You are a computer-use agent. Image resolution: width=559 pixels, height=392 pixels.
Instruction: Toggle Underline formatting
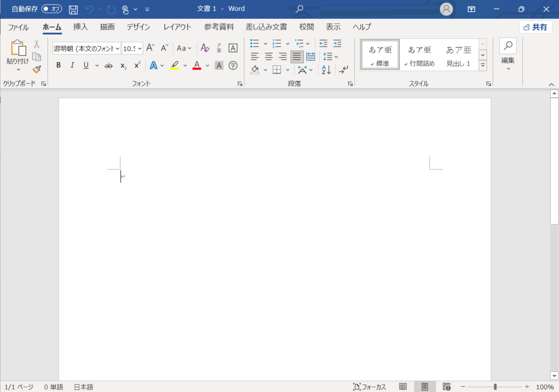(x=86, y=65)
